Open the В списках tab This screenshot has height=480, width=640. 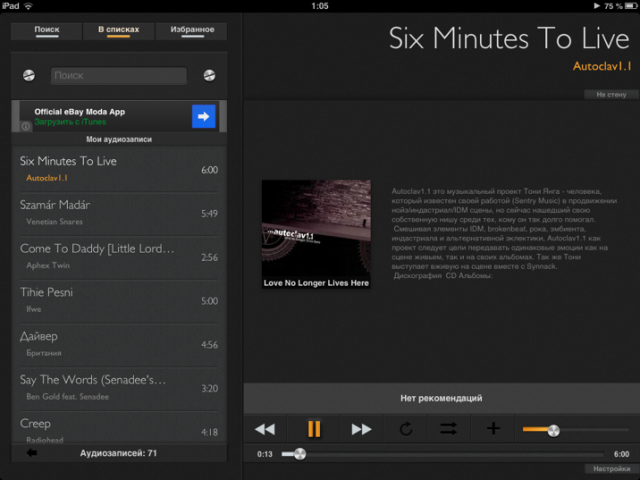coord(118,31)
